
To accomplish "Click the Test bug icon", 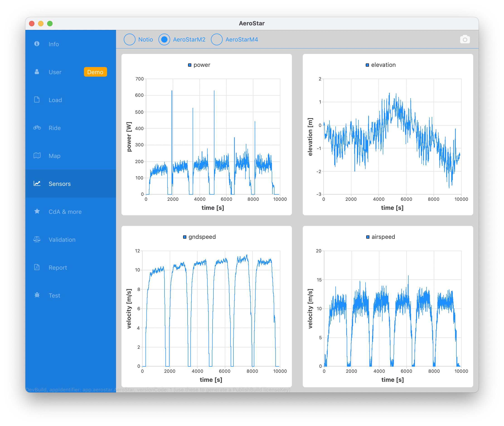I will pos(37,295).
